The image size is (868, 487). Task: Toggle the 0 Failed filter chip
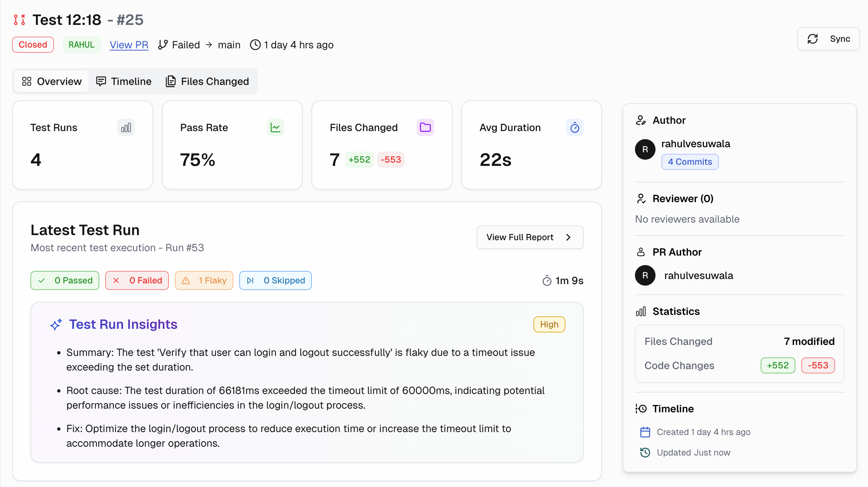pyautogui.click(x=137, y=280)
